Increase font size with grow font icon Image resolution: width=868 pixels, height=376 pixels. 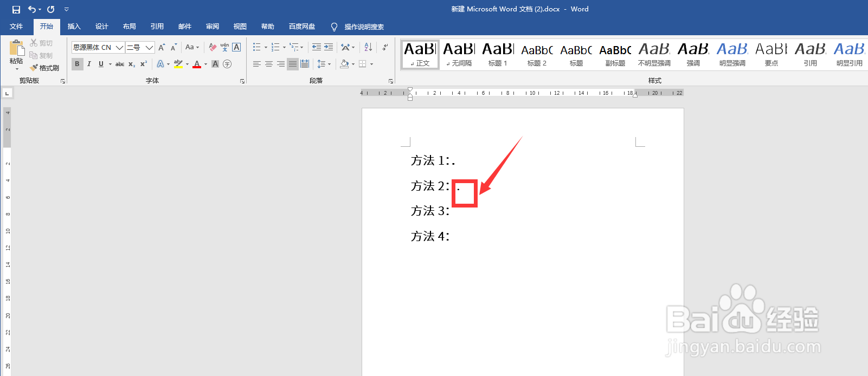pyautogui.click(x=162, y=48)
